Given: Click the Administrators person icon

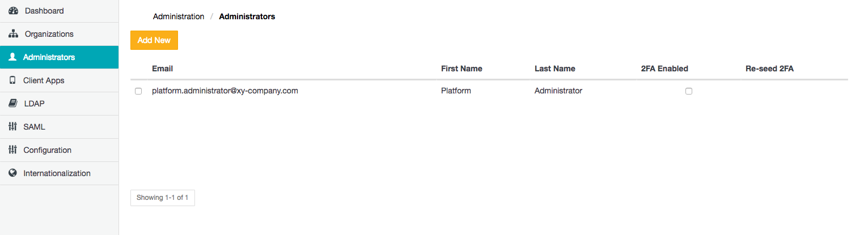Looking at the screenshot, I should click(12, 57).
